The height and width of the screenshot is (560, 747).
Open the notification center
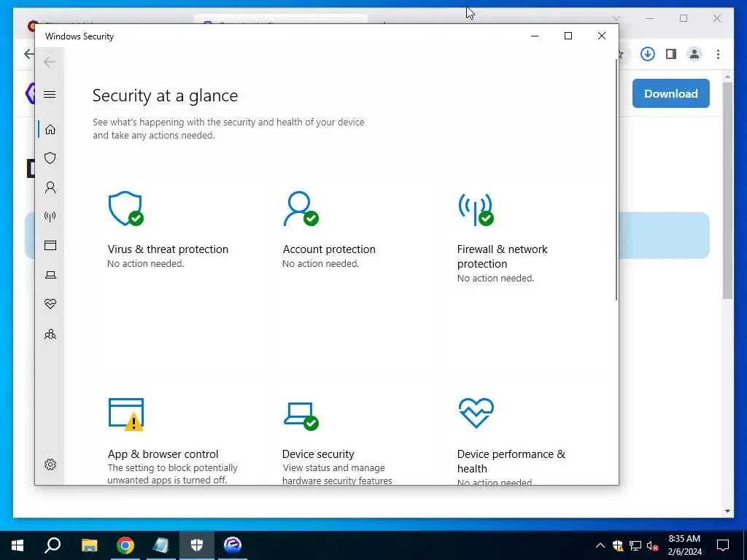point(723,545)
